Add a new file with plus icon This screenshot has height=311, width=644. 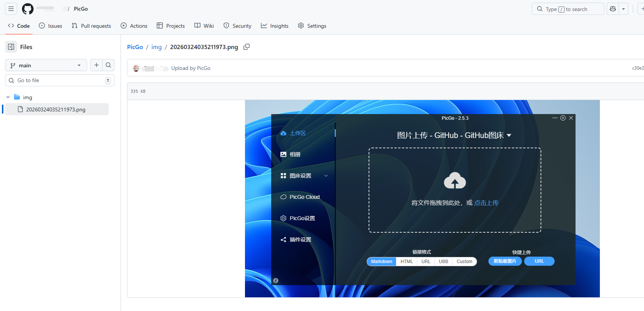[x=97, y=65]
